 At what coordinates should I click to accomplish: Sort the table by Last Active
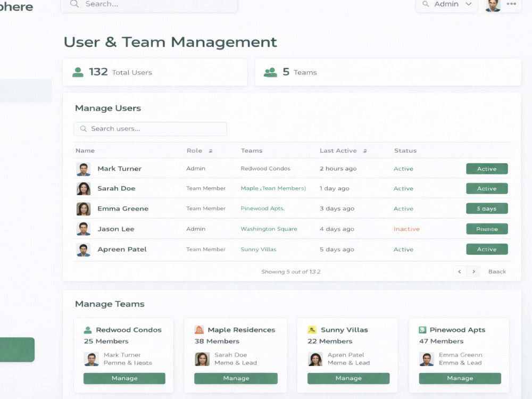click(x=365, y=151)
